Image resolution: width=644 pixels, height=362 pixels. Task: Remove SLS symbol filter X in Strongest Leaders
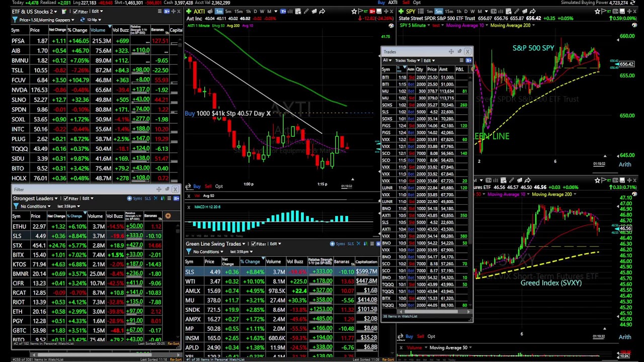point(155,198)
